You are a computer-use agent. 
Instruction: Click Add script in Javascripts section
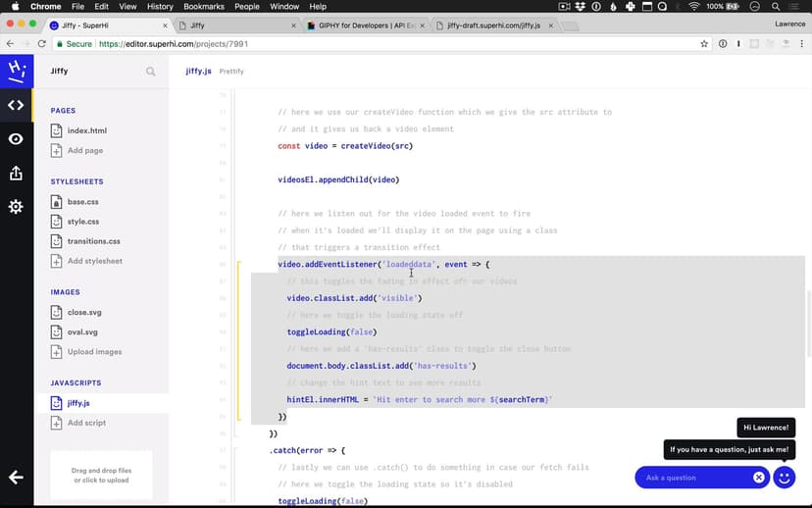(86, 423)
